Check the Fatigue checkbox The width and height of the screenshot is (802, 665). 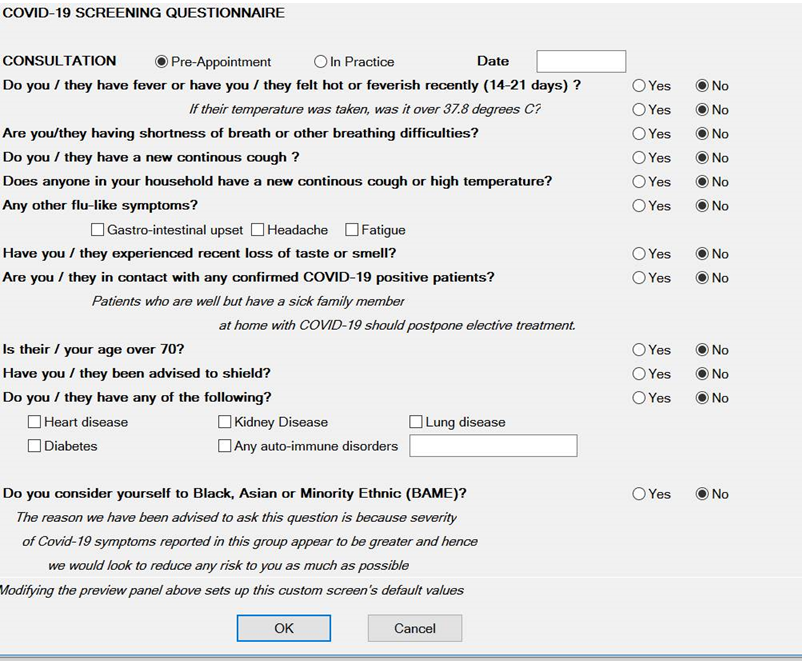coord(352,229)
